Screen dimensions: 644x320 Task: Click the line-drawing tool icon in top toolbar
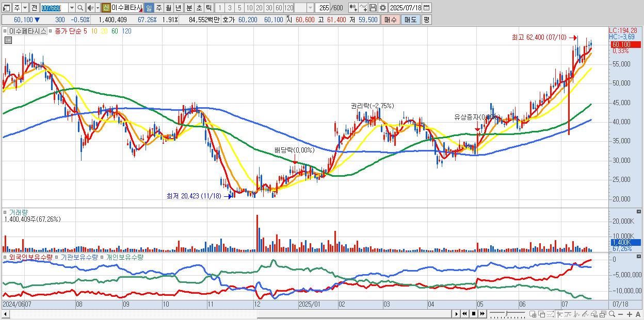point(363,8)
